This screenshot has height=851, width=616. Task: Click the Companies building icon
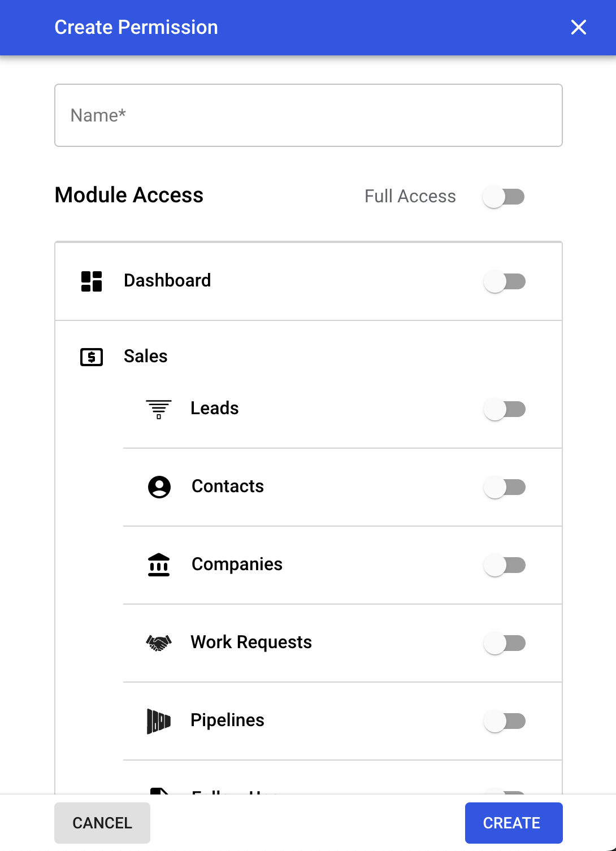159,565
